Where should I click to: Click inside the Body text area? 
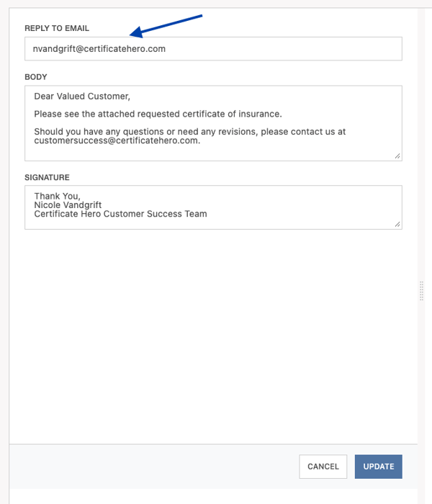click(x=213, y=123)
